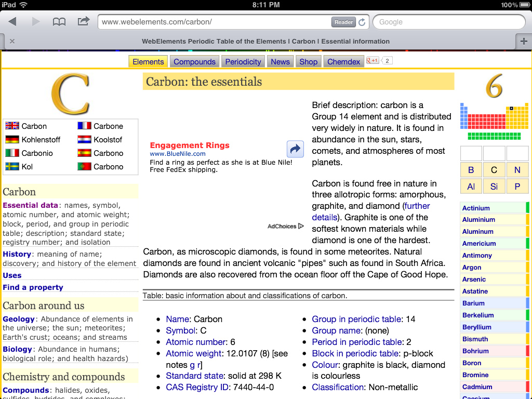Tap the Google search field
This screenshot has height=399, width=532.
(x=449, y=22)
